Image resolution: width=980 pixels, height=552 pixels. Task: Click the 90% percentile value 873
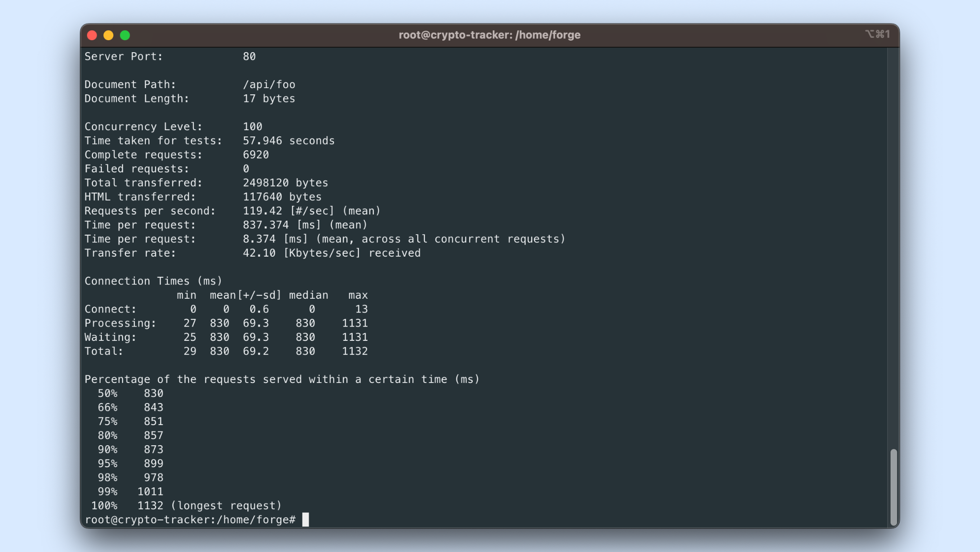(x=154, y=450)
